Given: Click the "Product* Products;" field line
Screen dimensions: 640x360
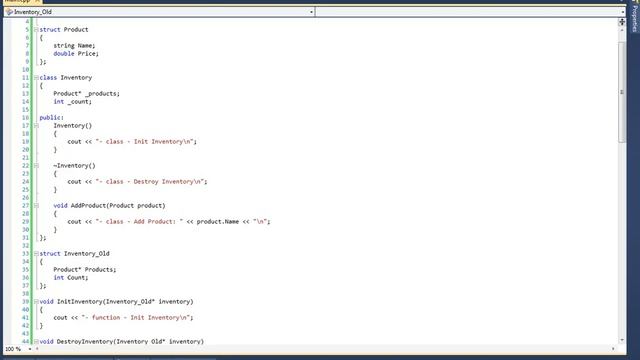Looking at the screenshot, I should tap(84, 270).
